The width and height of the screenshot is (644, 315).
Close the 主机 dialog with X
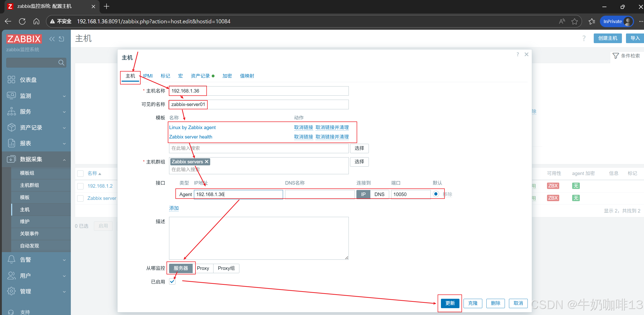526,54
